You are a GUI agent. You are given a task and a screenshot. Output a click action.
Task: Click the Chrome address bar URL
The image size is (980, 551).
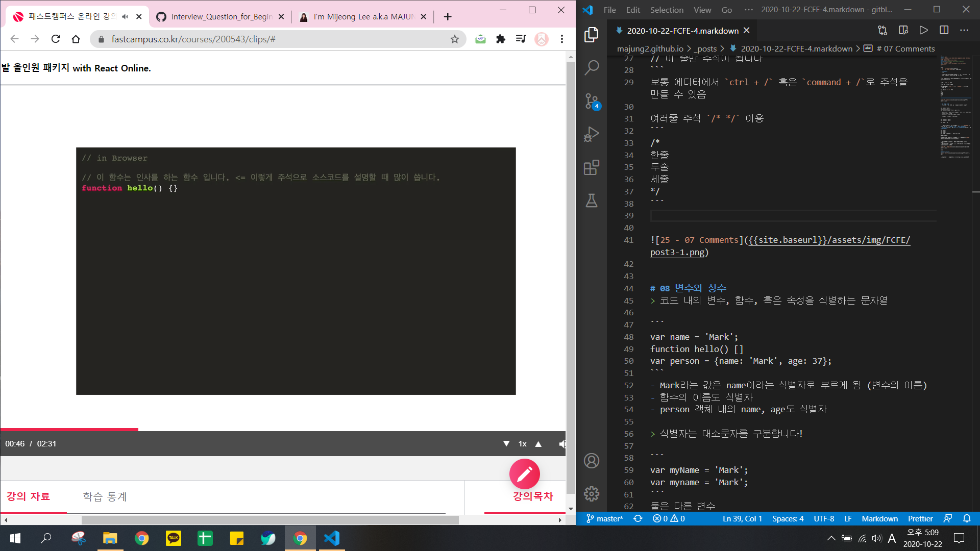point(193,39)
